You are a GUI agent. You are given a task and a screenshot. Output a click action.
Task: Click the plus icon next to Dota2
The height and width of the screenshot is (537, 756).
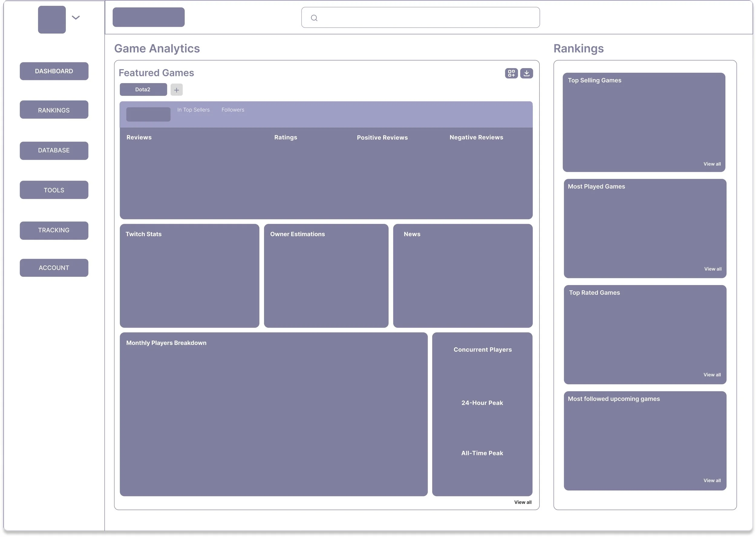(x=176, y=90)
